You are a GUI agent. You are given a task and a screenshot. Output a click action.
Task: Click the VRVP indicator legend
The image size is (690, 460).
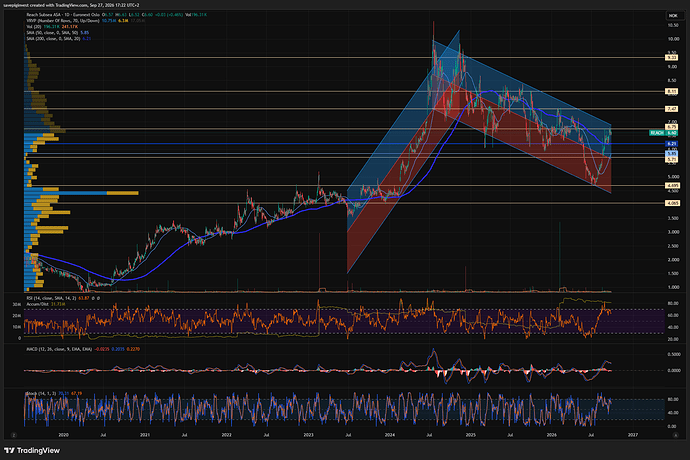pos(63,21)
